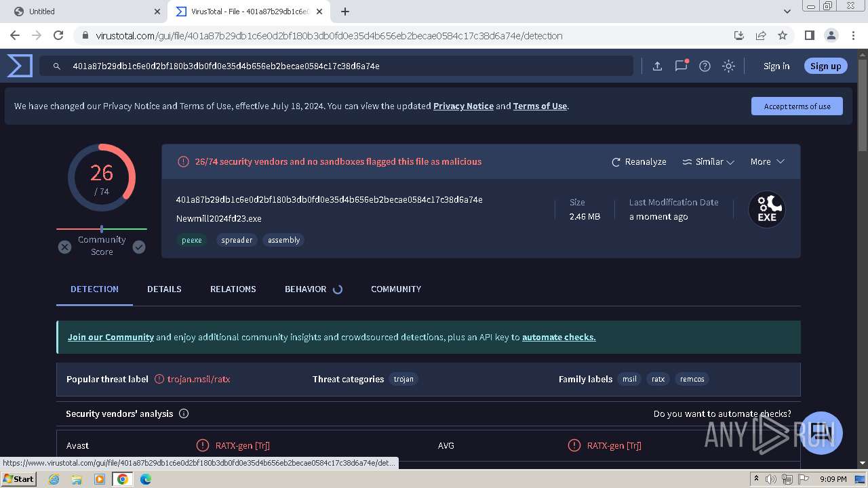The height and width of the screenshot is (488, 868).
Task: Click the file name Newmill2024fd23.exe
Action: tap(218, 218)
